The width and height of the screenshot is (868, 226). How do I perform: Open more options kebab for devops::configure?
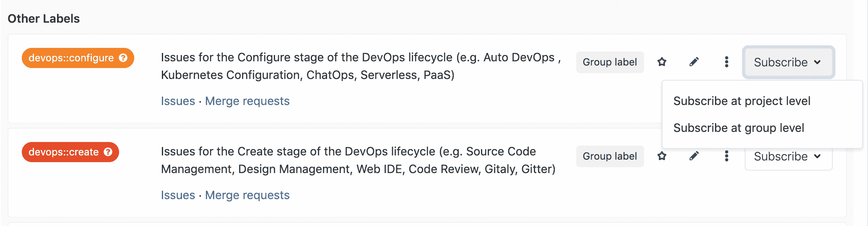coord(726,62)
